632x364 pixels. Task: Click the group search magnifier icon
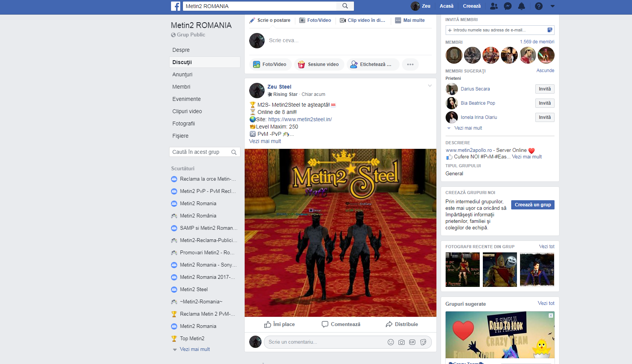tap(234, 152)
